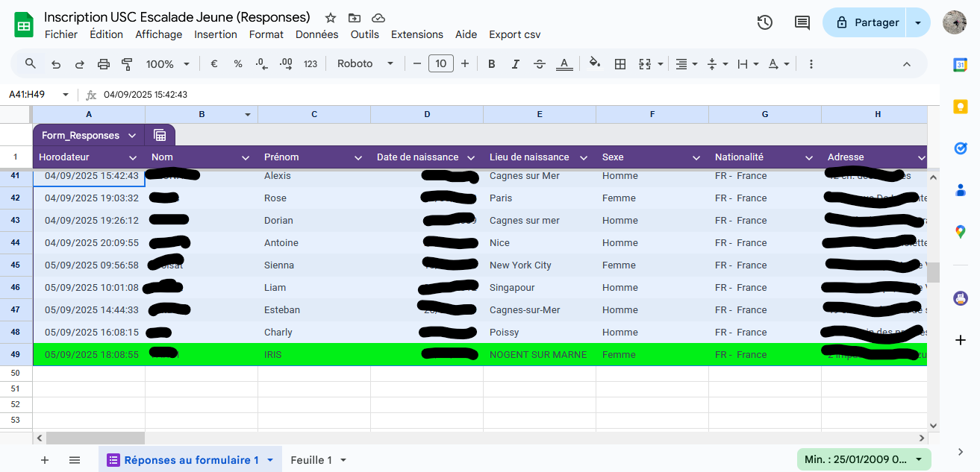Click the borders icon

coord(619,64)
